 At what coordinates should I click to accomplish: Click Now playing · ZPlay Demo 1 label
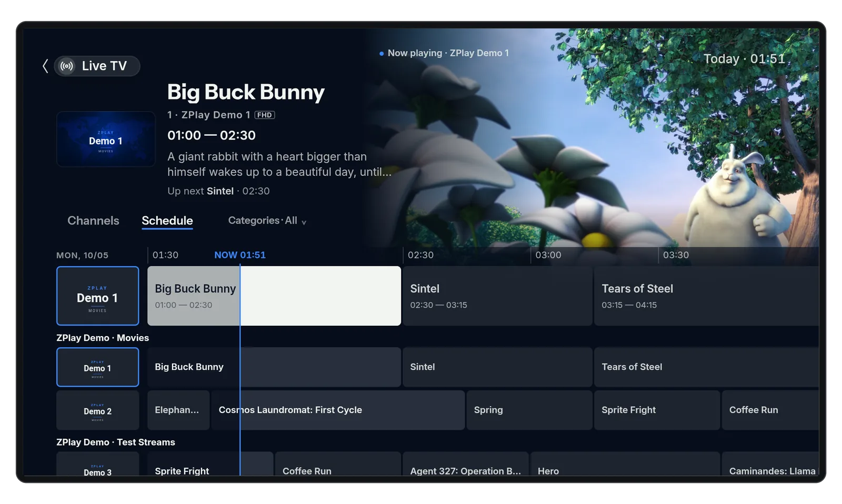pyautogui.click(x=444, y=53)
